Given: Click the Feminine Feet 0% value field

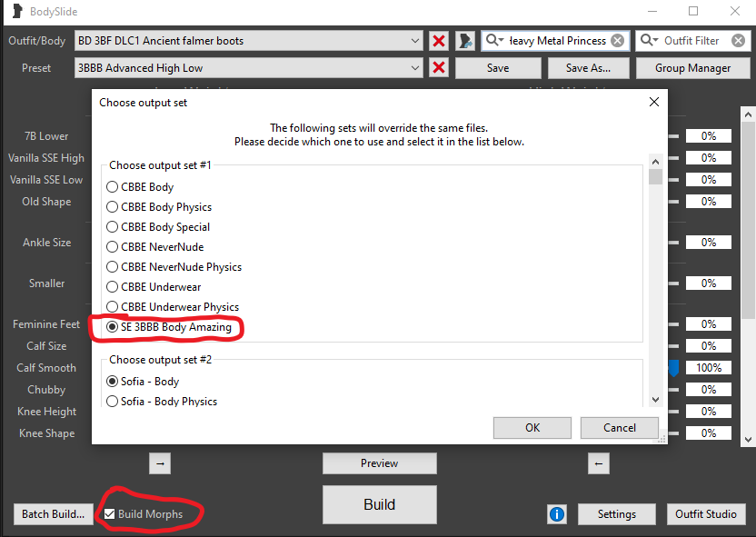Looking at the screenshot, I should click(709, 324).
